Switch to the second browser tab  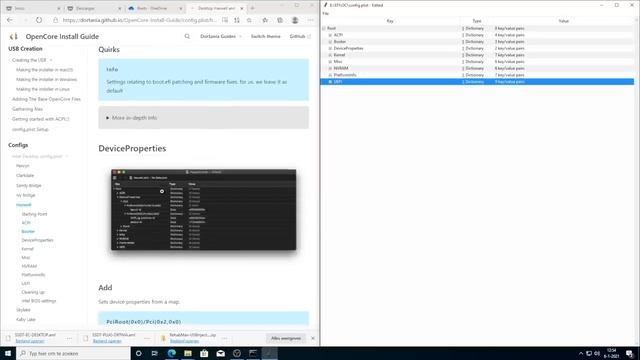click(93, 8)
